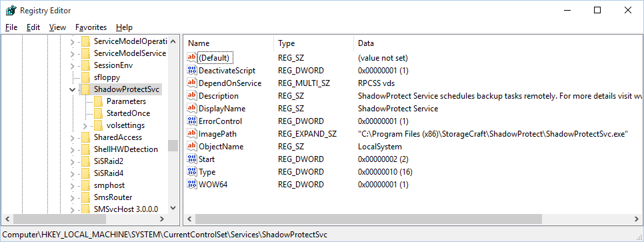Expand the SharedAccess key
This screenshot has width=644, height=242.
pyautogui.click(x=72, y=137)
